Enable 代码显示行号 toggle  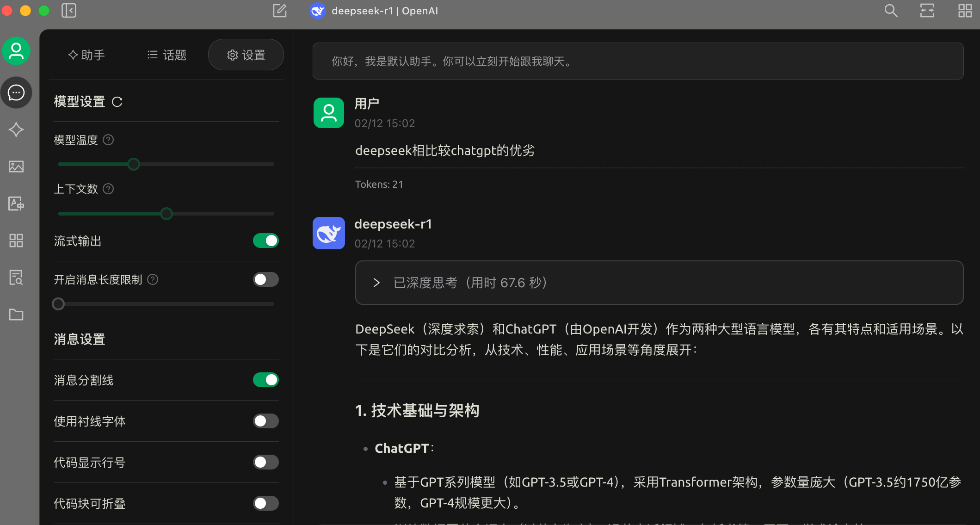(x=266, y=462)
